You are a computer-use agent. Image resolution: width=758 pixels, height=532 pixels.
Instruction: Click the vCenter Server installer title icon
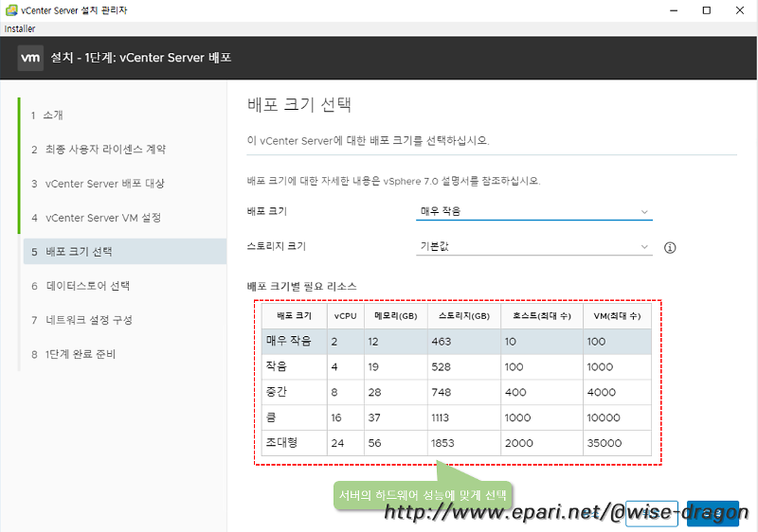point(10,10)
